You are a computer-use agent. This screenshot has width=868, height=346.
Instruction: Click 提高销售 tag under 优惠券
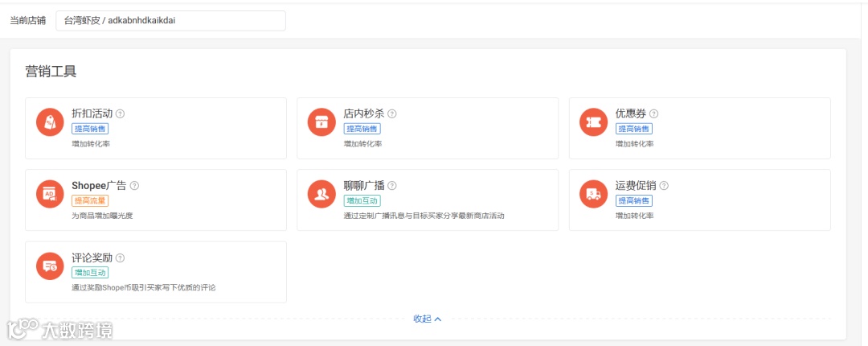(634, 129)
